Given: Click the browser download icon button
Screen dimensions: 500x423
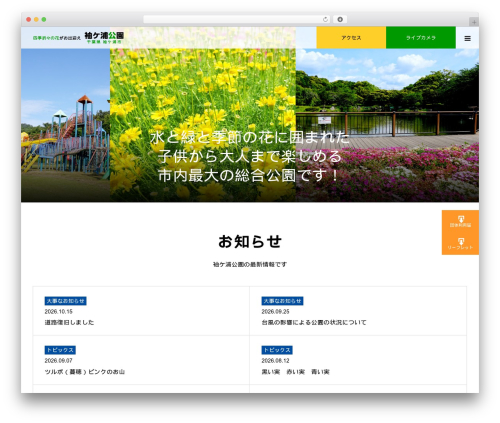Looking at the screenshot, I should pyautogui.click(x=340, y=19).
